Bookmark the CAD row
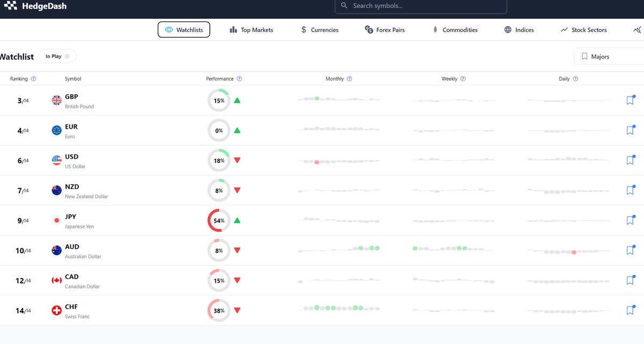The height and width of the screenshot is (344, 644). [630, 281]
